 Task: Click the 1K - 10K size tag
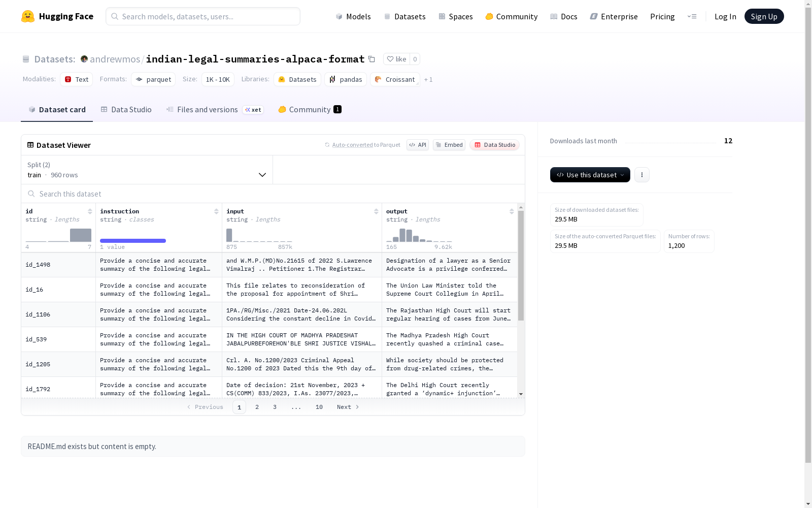(218, 79)
